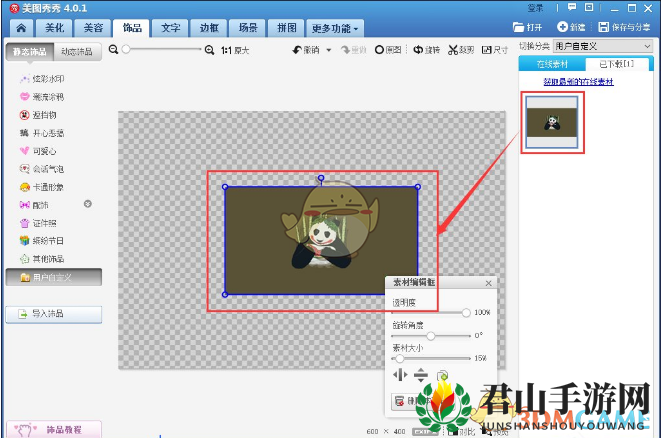
Task: Switch to the 美容 tab
Action: point(93,28)
